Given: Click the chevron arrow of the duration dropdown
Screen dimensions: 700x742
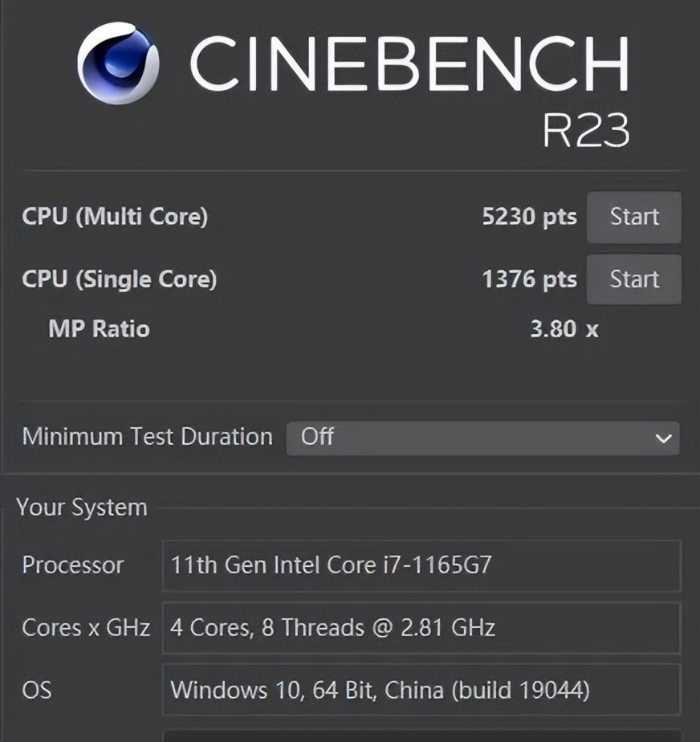Looking at the screenshot, I should click(x=663, y=438).
